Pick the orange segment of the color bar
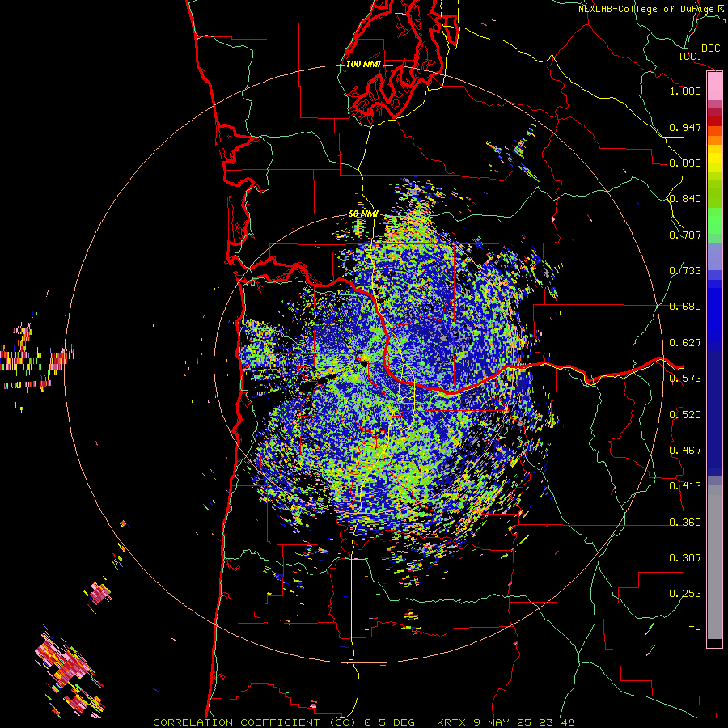Screen dimensions: 728x728 tap(714, 136)
